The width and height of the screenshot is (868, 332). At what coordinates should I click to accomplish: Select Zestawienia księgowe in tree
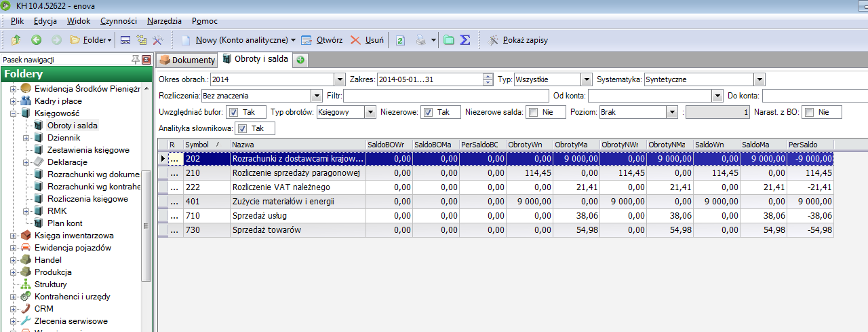point(88,150)
